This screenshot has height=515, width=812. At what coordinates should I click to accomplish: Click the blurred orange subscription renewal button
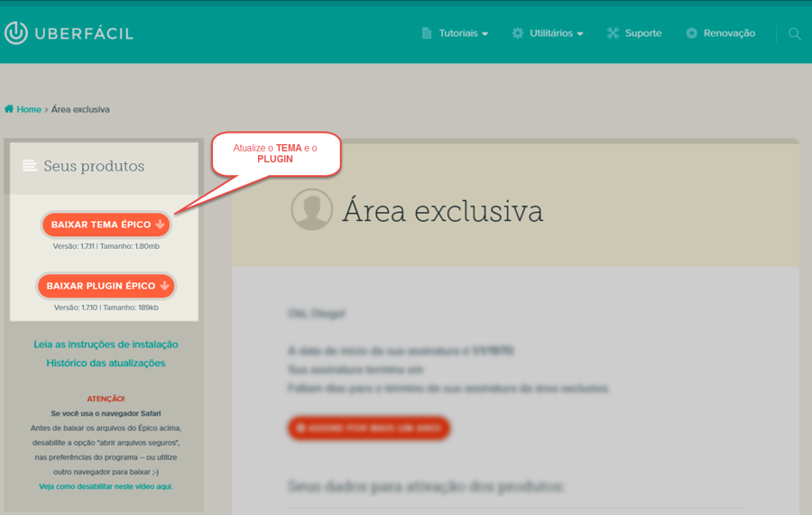tap(369, 428)
